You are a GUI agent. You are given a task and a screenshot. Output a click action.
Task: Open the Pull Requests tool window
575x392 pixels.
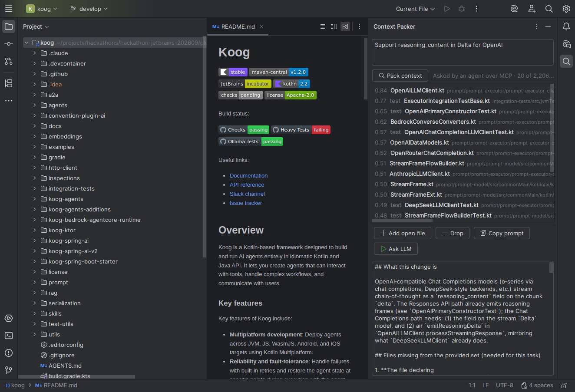(9, 61)
